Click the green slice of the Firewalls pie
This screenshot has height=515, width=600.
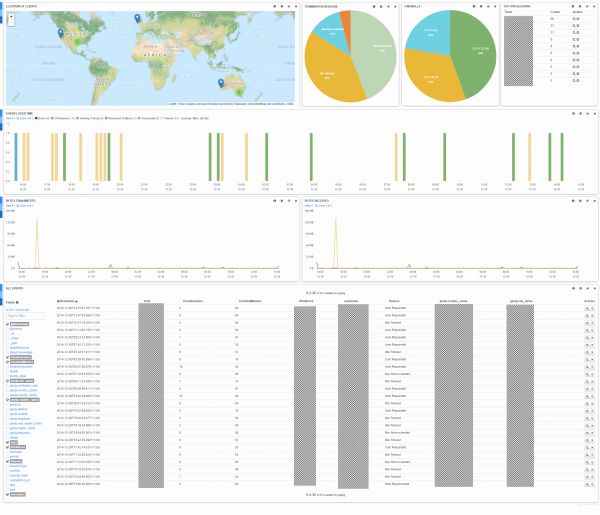pos(470,60)
